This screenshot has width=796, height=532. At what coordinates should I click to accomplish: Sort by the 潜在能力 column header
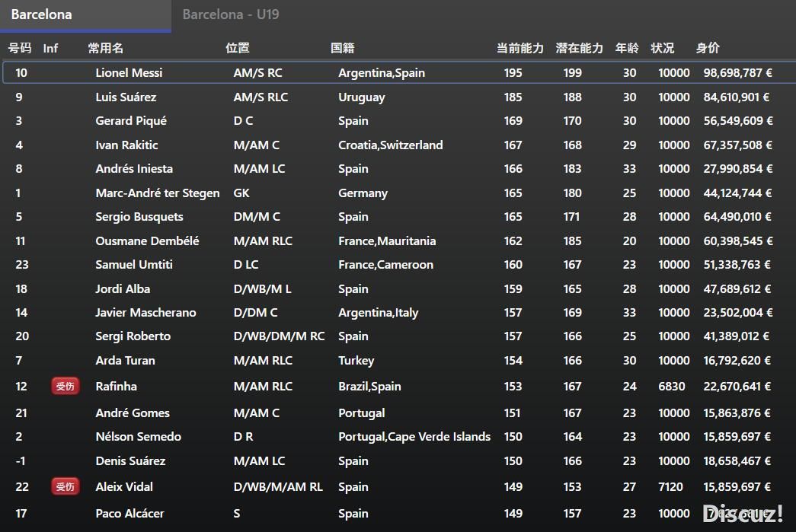pyautogui.click(x=579, y=48)
